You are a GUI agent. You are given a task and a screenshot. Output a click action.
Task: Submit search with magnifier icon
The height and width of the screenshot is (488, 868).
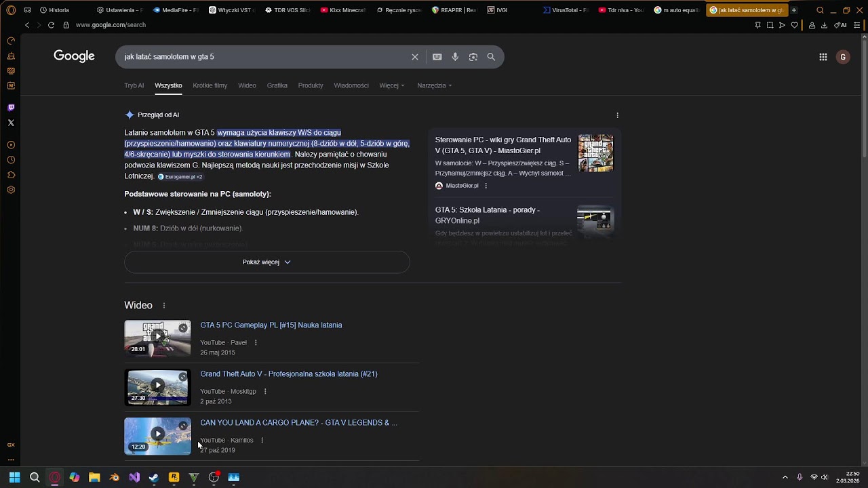coord(491,57)
